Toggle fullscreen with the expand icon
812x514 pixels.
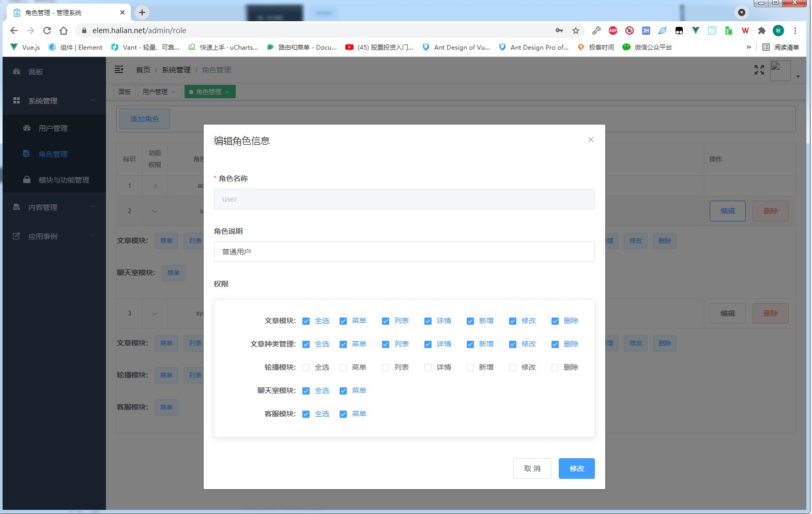(x=759, y=70)
